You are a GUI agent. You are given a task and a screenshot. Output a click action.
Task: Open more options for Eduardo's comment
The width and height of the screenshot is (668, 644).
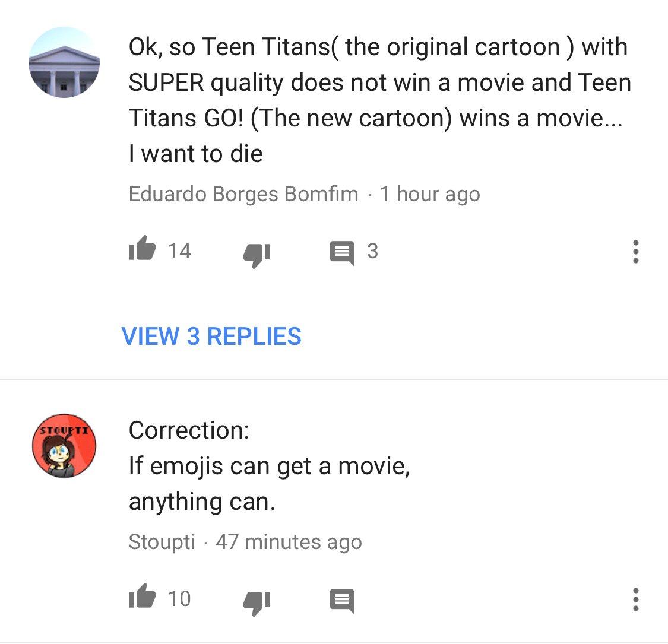pos(635,252)
